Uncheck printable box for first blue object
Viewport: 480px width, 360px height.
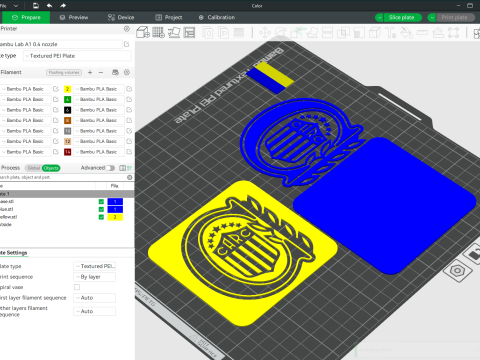pos(101,202)
